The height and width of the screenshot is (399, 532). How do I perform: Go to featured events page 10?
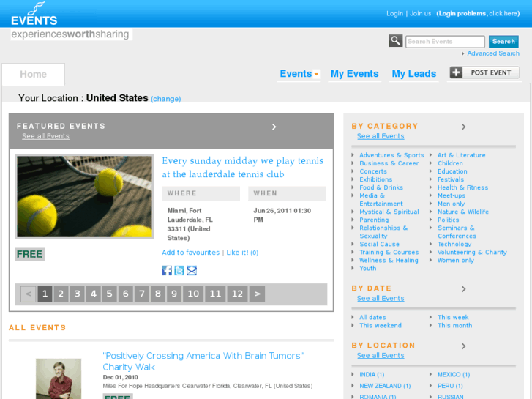point(193,294)
